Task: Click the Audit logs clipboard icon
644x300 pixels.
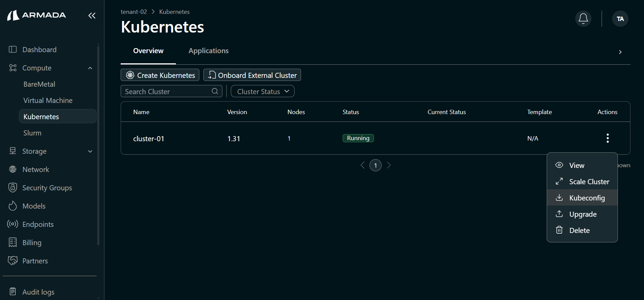Action: click(13, 292)
